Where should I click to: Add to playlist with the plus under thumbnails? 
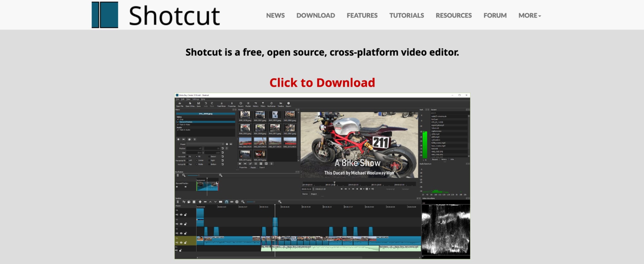tap(240, 164)
